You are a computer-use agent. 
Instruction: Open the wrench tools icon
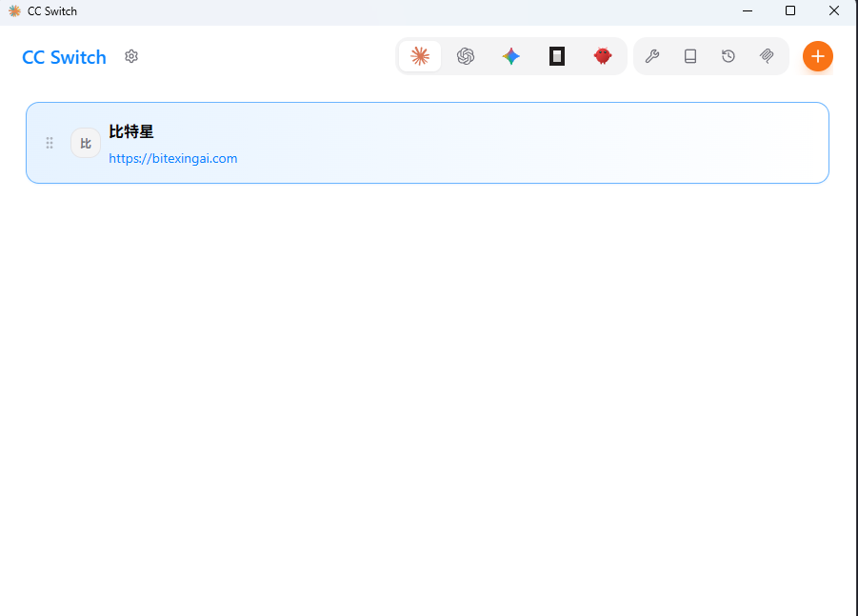[x=652, y=56]
